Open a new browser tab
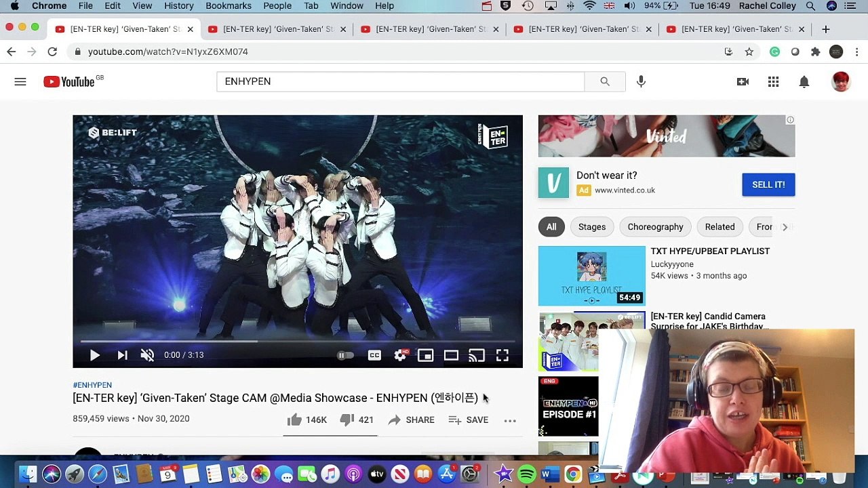This screenshot has height=488, width=868. 825,29
